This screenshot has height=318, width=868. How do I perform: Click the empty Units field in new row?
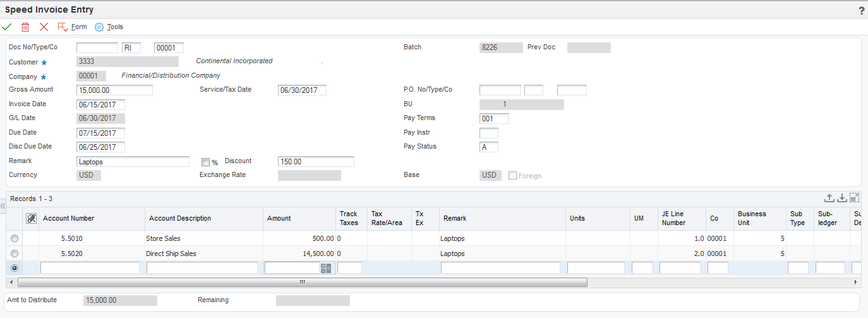click(596, 268)
